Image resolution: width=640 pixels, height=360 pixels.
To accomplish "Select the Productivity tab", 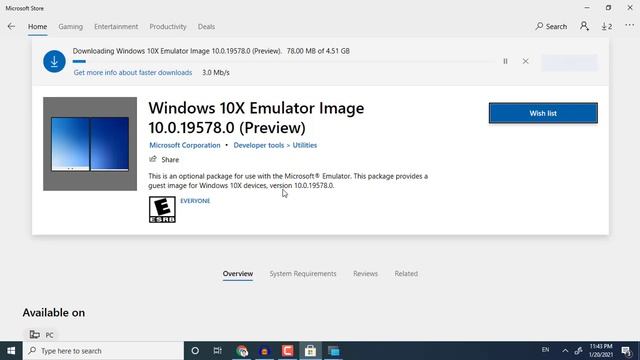I will [168, 27].
